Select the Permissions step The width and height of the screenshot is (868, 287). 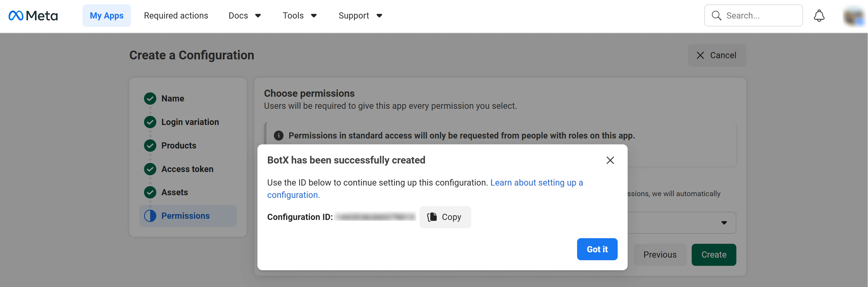tap(188, 216)
